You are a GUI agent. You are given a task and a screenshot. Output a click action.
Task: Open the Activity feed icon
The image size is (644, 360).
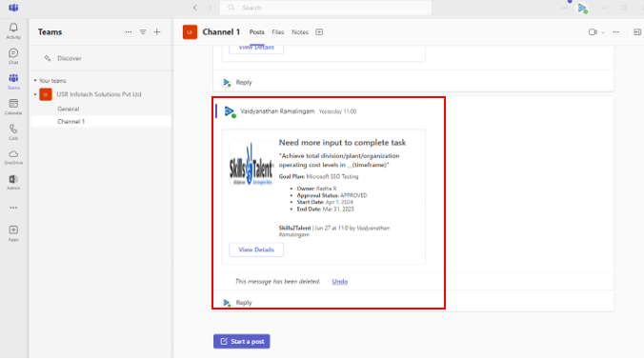click(x=13, y=30)
